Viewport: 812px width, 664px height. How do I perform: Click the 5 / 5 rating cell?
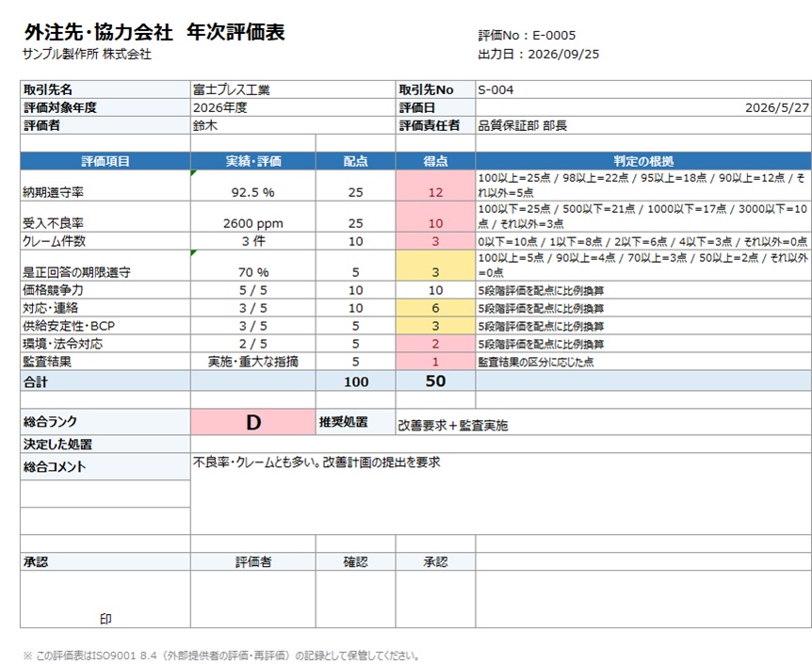[253, 290]
